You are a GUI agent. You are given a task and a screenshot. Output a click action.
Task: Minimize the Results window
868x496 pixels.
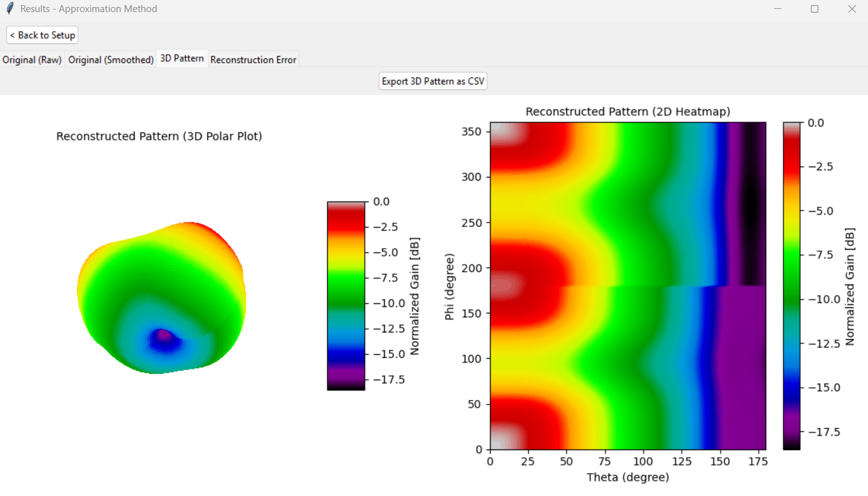pos(778,9)
